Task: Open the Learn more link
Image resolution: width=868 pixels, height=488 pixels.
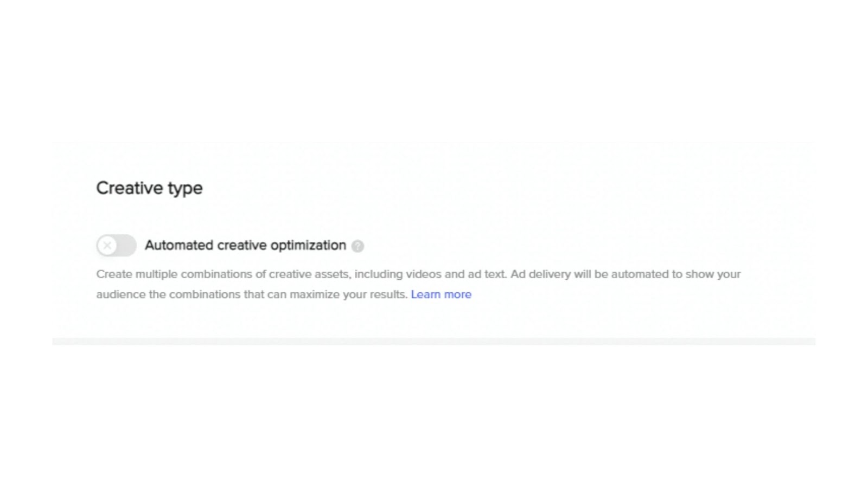Action: pos(441,294)
